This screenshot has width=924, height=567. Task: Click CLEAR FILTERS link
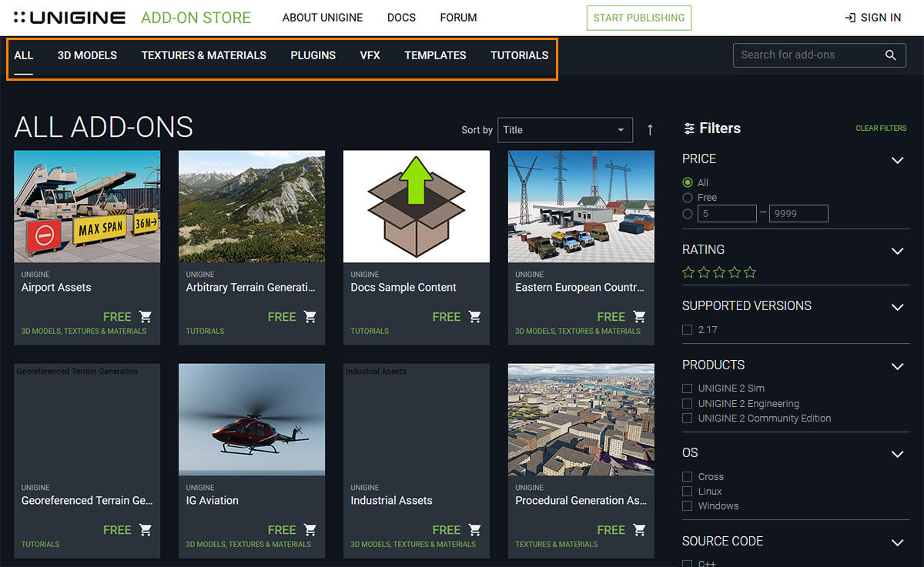[x=881, y=128]
